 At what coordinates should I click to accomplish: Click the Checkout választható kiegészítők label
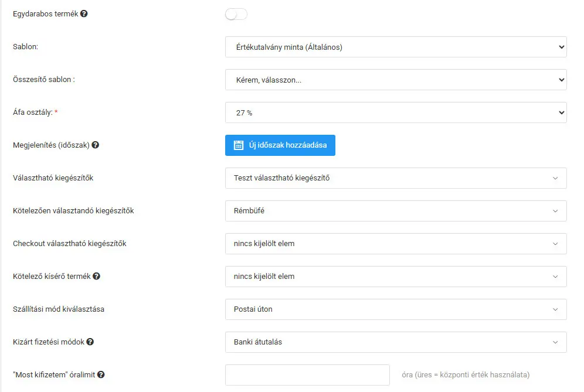pyautogui.click(x=70, y=244)
